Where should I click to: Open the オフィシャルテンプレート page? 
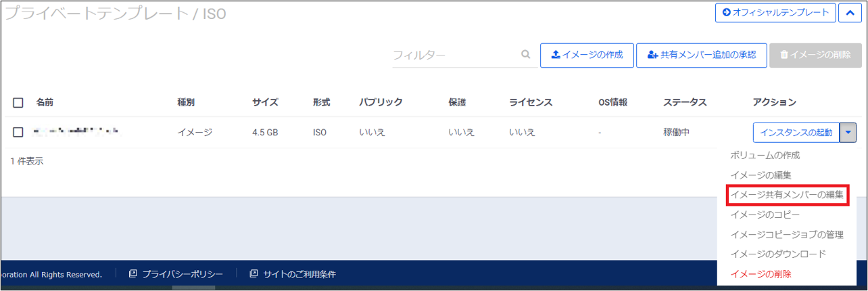775,13
